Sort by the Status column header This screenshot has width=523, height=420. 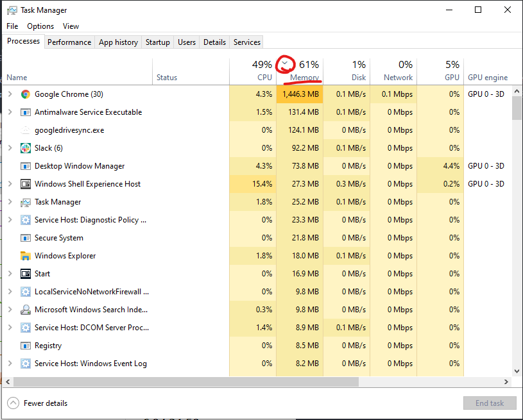191,71
